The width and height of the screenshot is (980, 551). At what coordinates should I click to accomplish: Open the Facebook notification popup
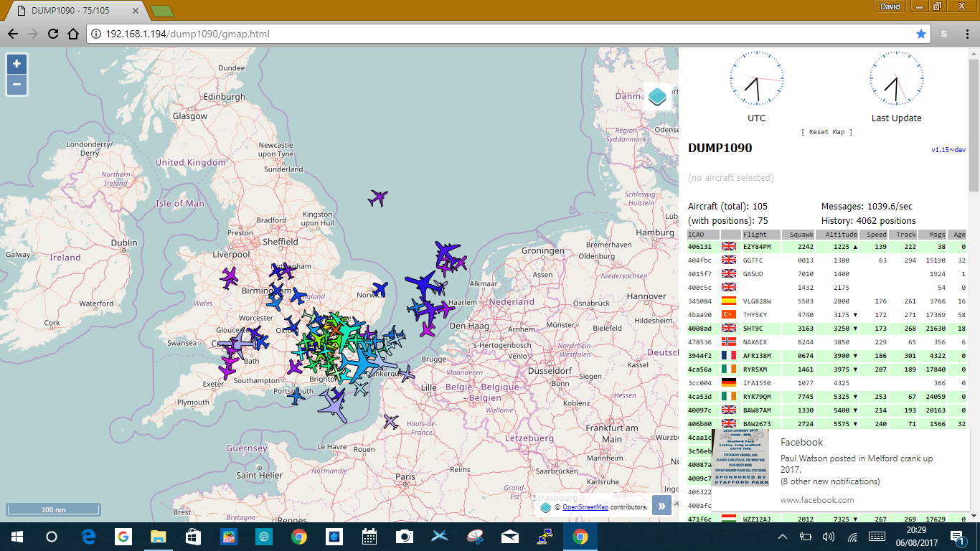pos(839,470)
